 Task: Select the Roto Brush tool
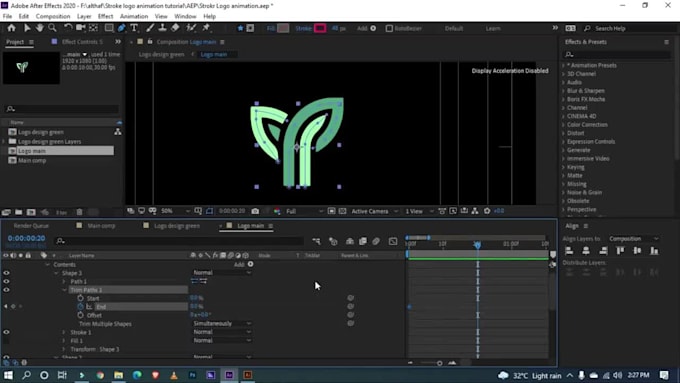[x=191, y=28]
